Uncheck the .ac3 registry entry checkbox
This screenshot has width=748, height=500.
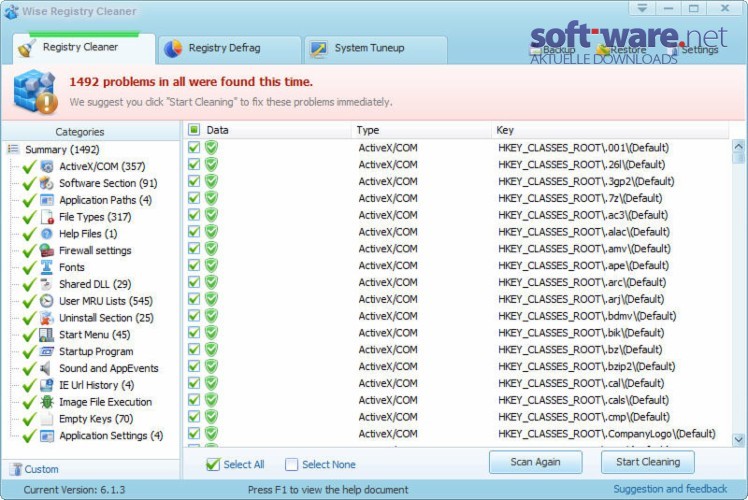click(194, 215)
